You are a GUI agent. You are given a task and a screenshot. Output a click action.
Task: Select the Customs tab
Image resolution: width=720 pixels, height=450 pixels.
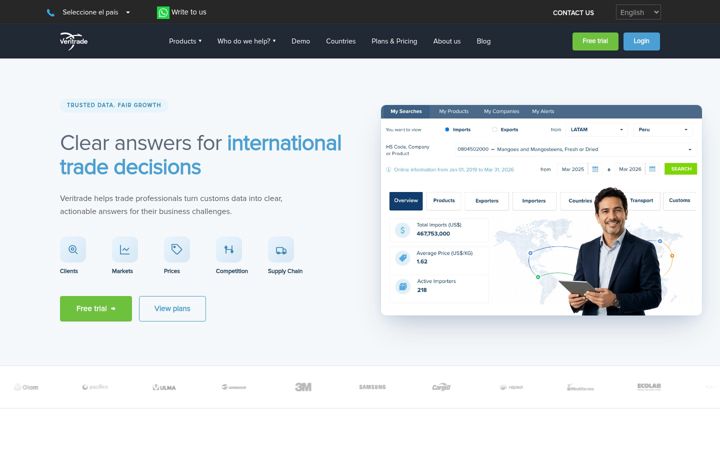(x=680, y=201)
